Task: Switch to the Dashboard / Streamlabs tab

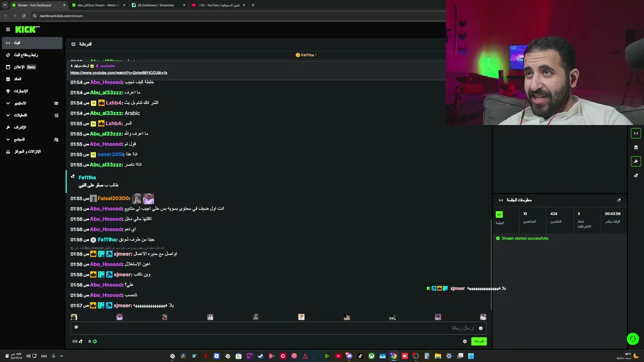Action: point(158,5)
